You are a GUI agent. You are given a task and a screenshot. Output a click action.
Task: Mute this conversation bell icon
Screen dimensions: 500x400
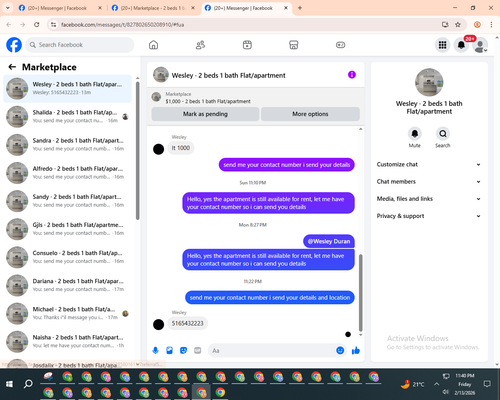click(414, 134)
